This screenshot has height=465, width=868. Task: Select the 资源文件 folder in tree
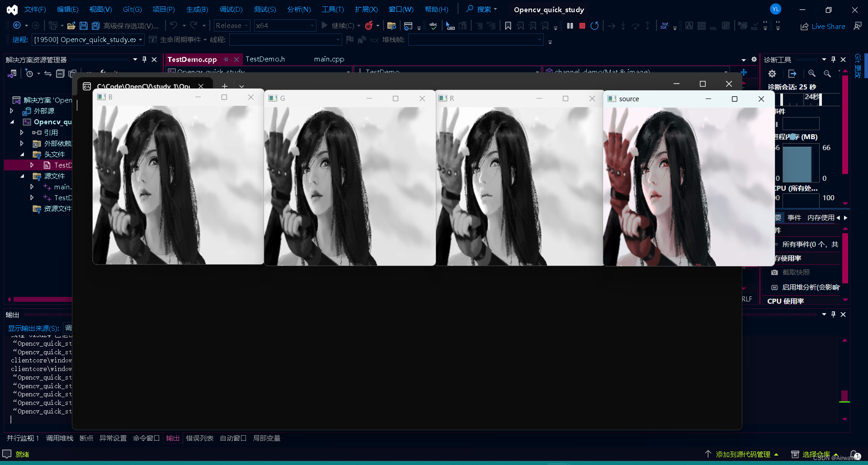(58, 208)
